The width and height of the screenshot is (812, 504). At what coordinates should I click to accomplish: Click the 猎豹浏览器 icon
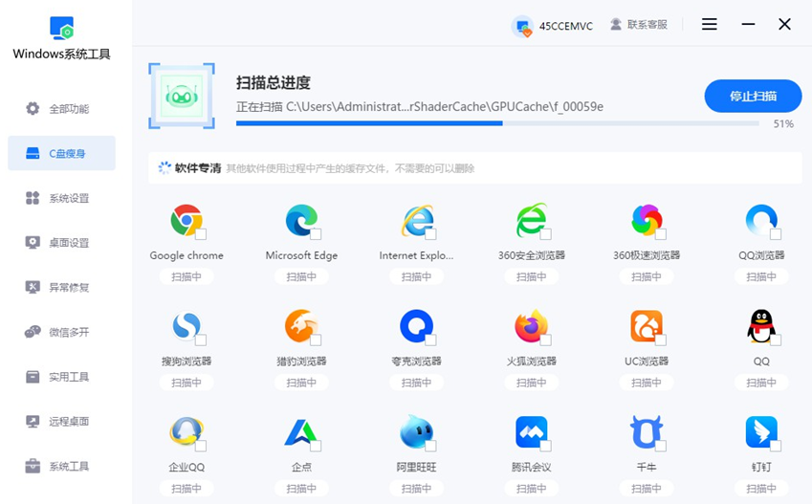[x=301, y=326]
